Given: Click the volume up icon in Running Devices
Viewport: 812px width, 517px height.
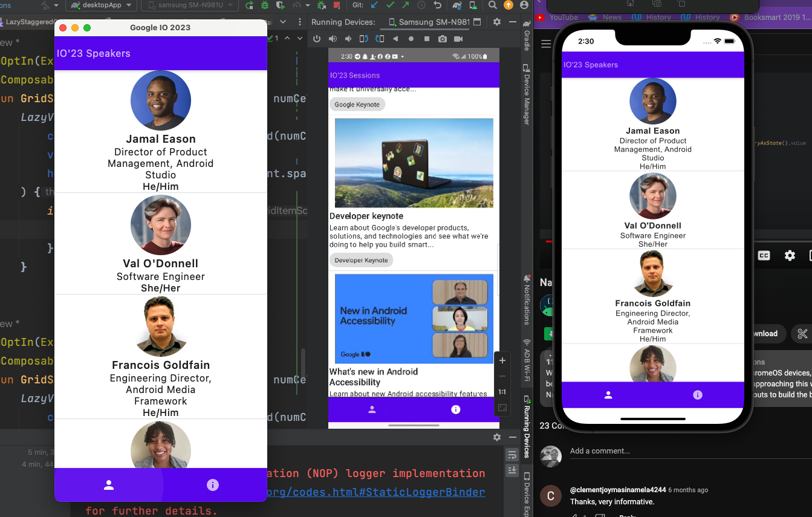Looking at the screenshot, I should click(333, 39).
